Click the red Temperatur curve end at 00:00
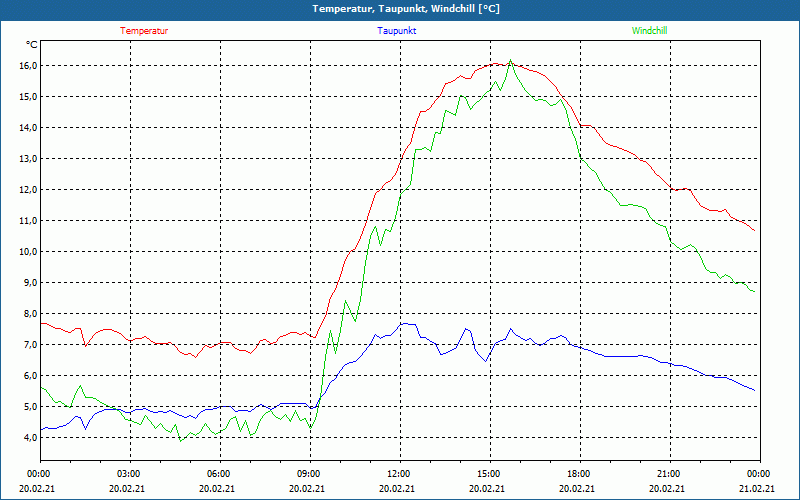Screen dimensions: 800x500 click(754, 231)
